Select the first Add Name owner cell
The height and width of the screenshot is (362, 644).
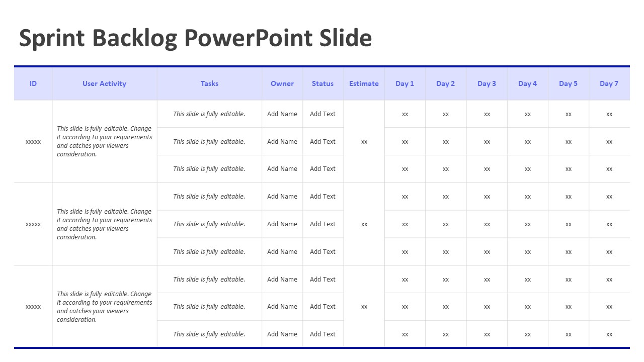[282, 114]
